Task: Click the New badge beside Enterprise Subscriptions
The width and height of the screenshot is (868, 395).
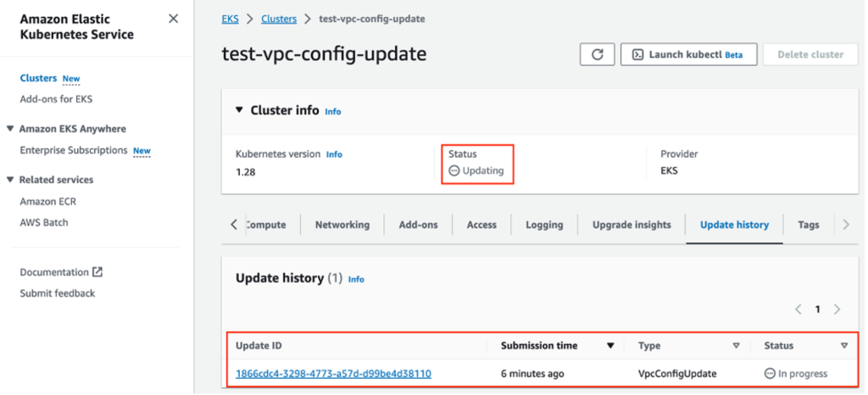Action: coord(142,151)
